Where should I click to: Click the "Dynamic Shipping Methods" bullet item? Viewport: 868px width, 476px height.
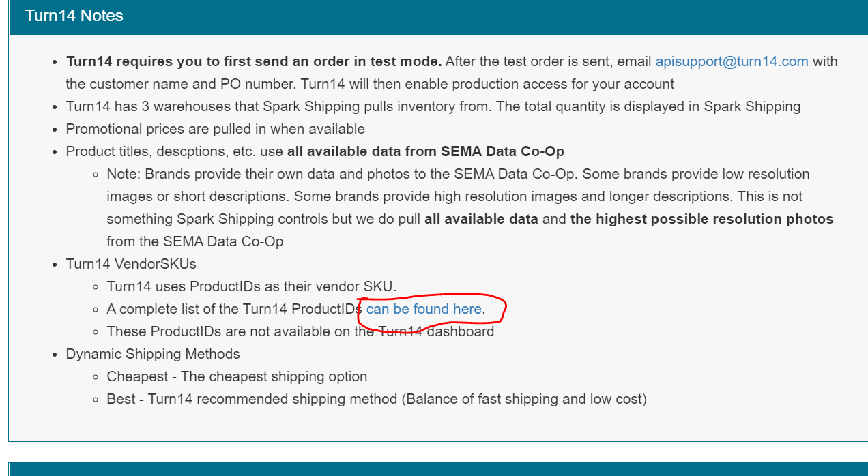click(153, 354)
